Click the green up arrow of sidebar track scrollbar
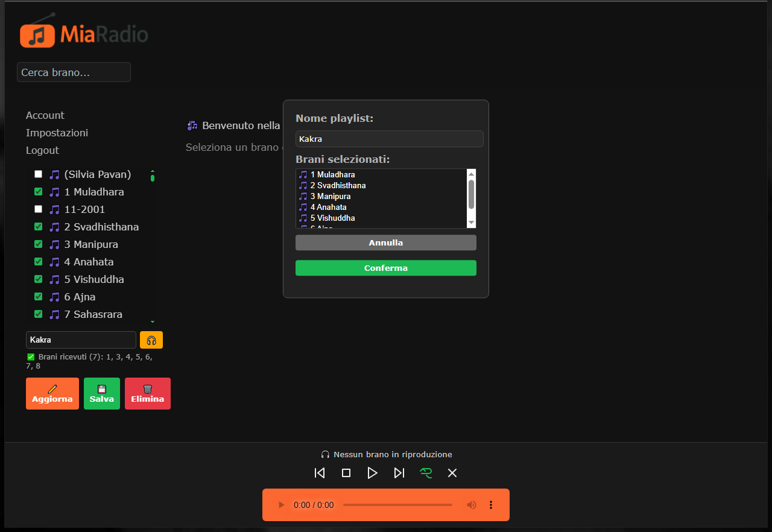Image resolution: width=772 pixels, height=532 pixels. (x=153, y=171)
